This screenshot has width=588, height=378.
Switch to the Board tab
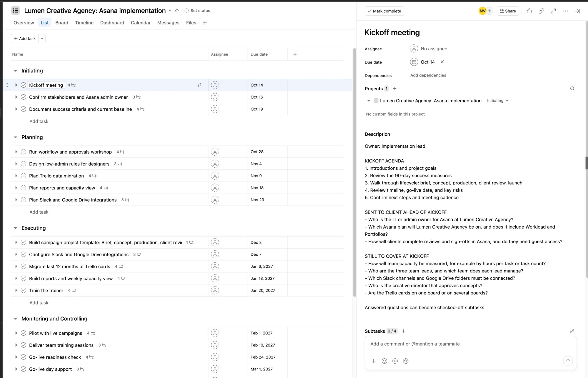pos(62,23)
